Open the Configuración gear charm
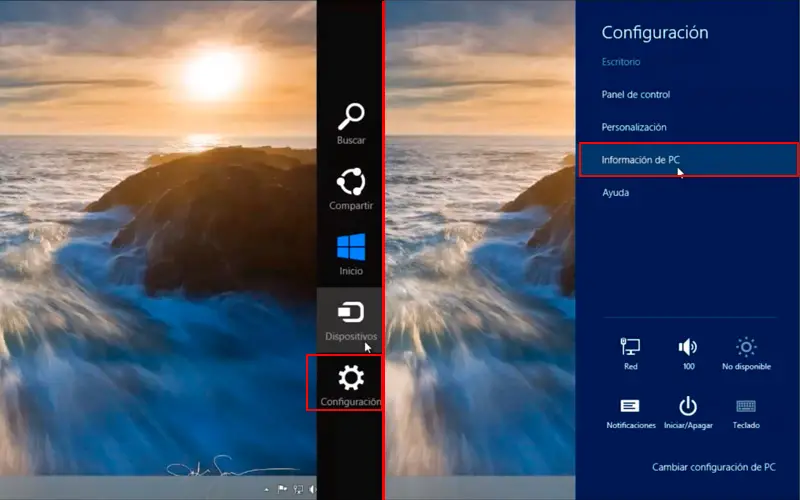The width and height of the screenshot is (800, 500). (x=351, y=385)
